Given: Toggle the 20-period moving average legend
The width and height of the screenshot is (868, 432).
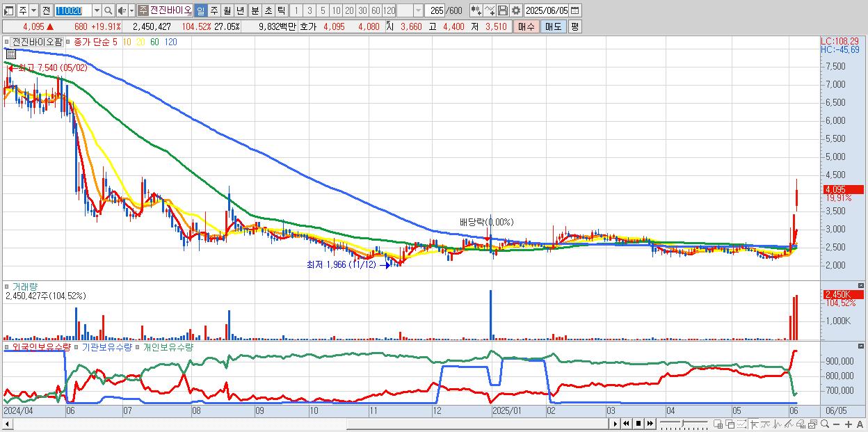Looking at the screenshot, I should click(140, 42).
